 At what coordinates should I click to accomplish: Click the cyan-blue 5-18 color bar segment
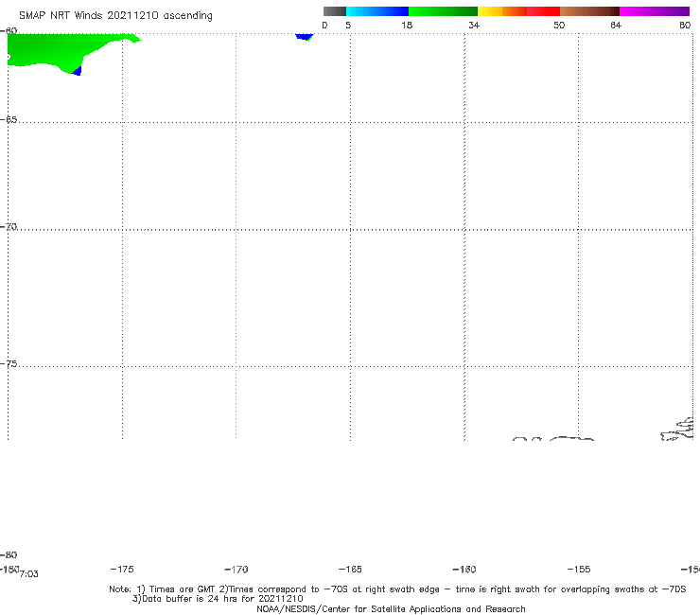[377, 11]
